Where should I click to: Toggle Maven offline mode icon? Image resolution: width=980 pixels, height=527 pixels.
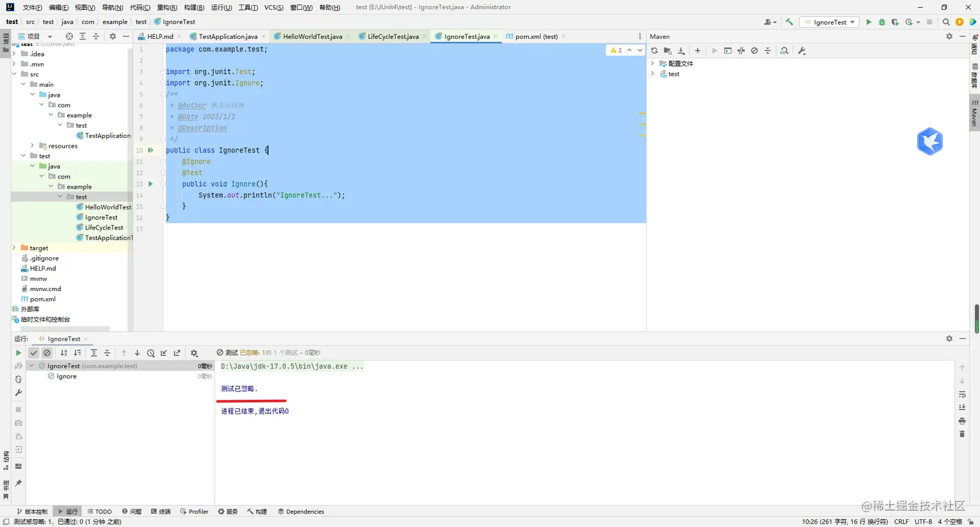tap(741, 51)
